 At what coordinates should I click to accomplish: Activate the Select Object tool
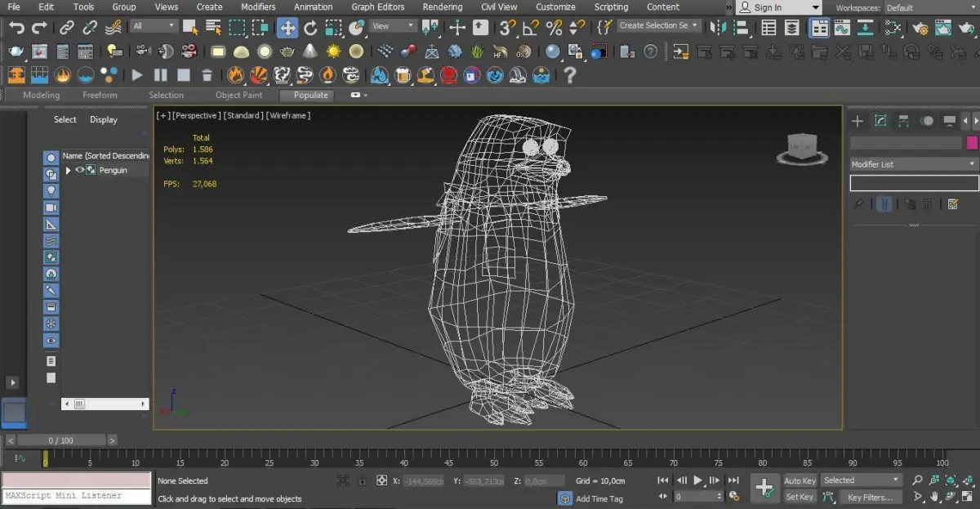click(x=189, y=27)
